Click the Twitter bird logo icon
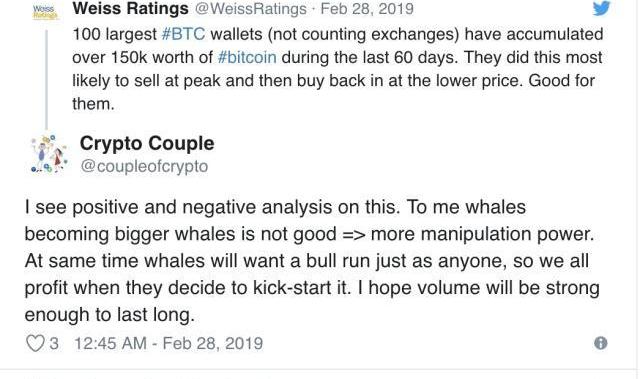 602,8
